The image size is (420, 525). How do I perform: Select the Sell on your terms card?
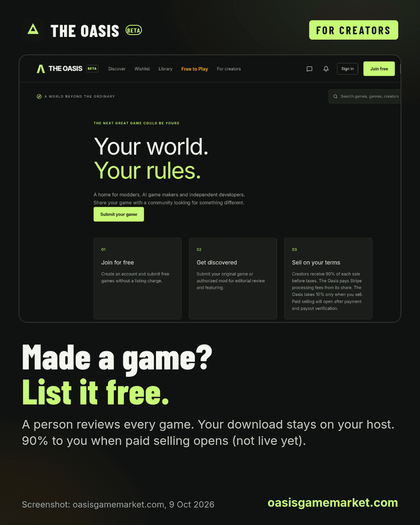(328, 279)
